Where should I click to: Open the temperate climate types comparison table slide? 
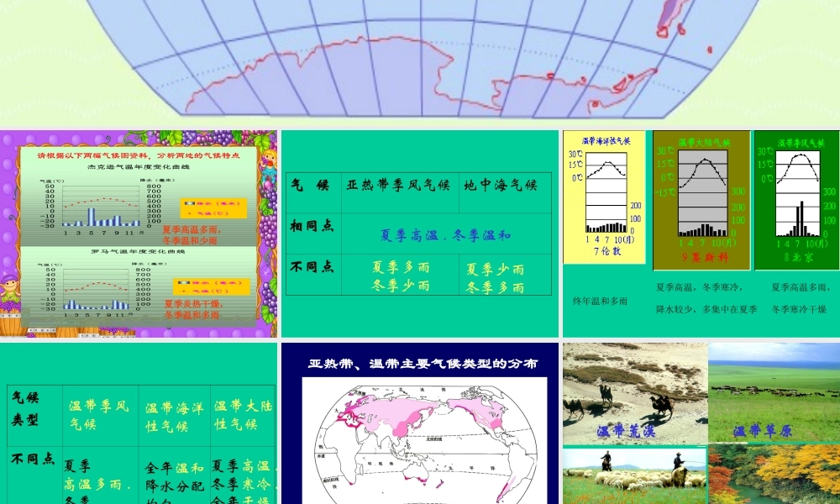(139, 423)
